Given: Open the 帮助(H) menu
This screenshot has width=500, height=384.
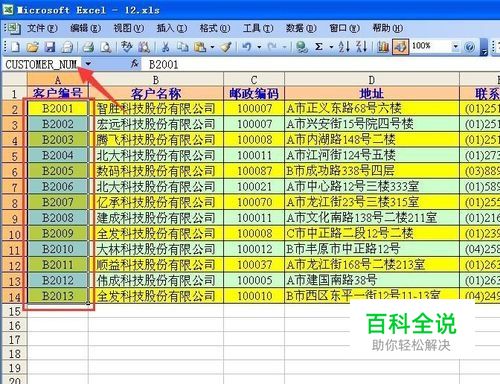Looking at the screenshot, I should 388,28.
